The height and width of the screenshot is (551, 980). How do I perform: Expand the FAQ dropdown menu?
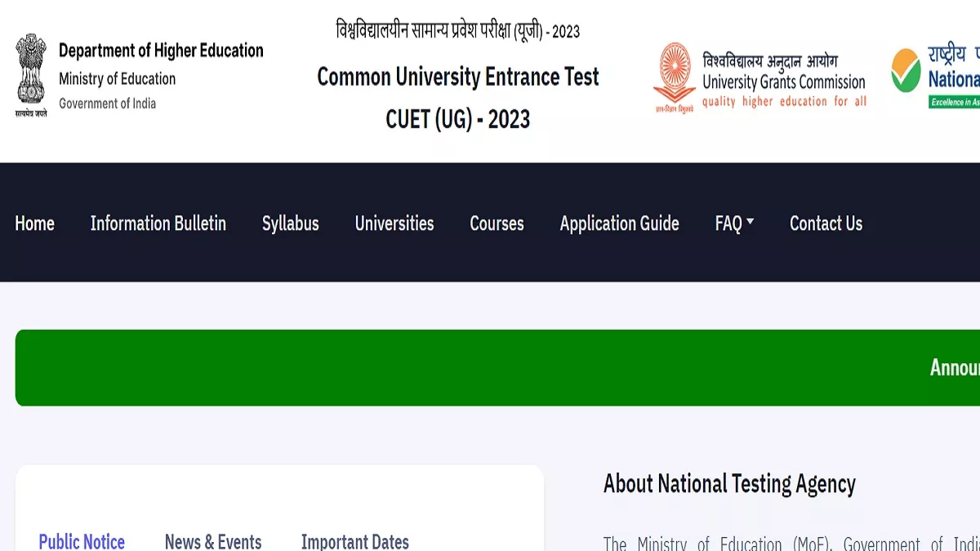point(733,224)
